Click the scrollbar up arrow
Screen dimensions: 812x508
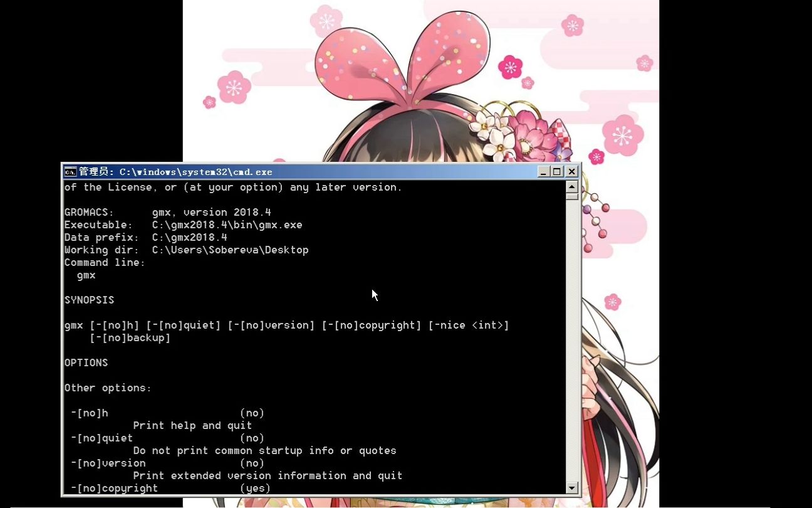click(571, 186)
